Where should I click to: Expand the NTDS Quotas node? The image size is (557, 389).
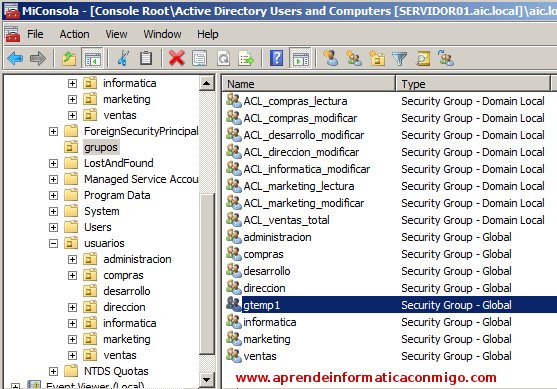click(53, 371)
